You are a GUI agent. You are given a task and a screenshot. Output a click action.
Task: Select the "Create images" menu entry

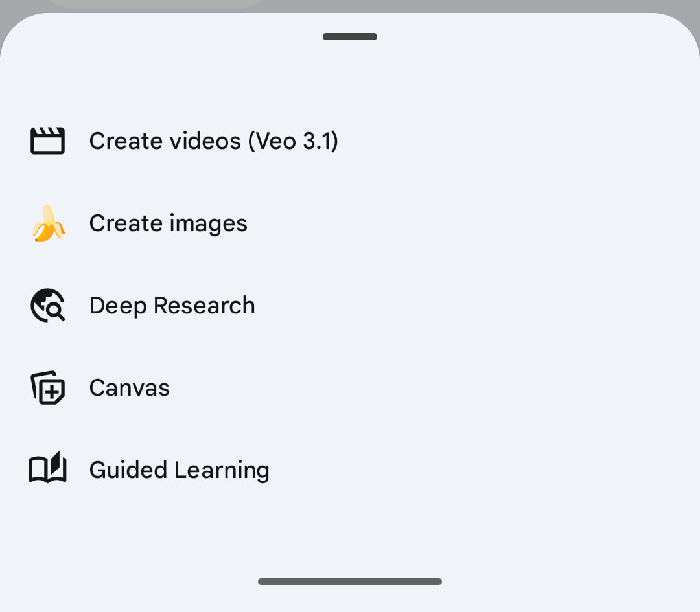tap(168, 223)
